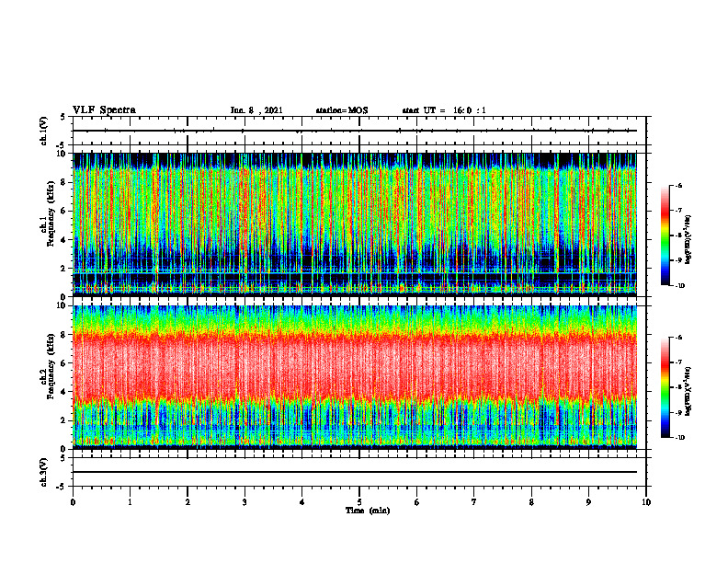Viewport: 728px width, 563px height.
Task: Click the ch.1 colorbar log(PSD) label
Action: tap(688, 240)
